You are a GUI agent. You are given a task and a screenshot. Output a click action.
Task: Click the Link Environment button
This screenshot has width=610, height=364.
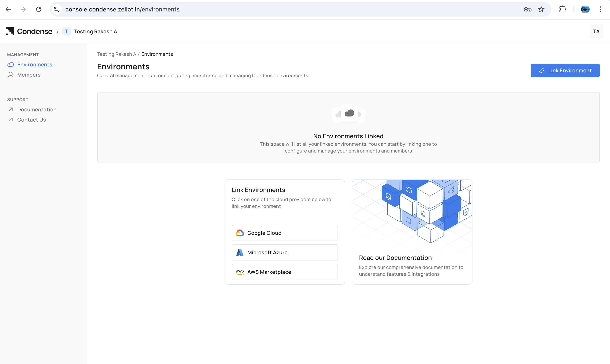(x=565, y=71)
